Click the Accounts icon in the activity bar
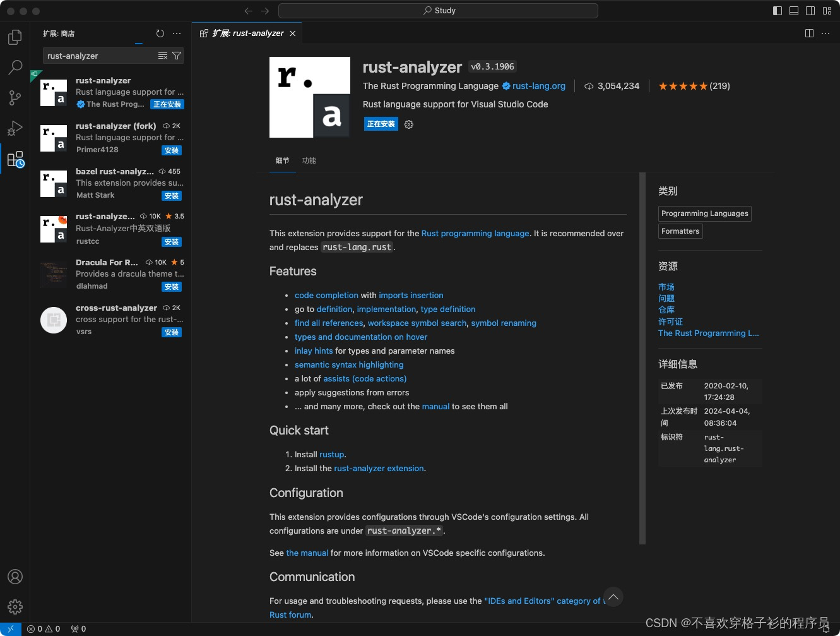The height and width of the screenshot is (636, 840). [x=15, y=576]
